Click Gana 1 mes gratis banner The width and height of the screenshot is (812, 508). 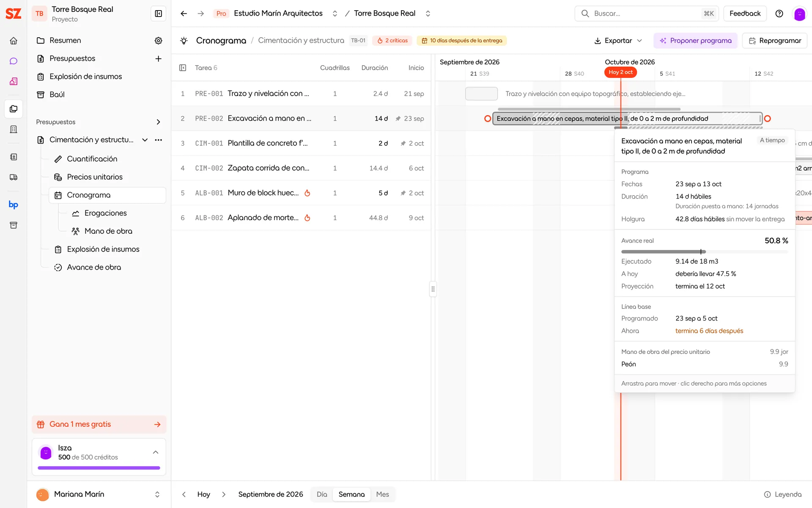tap(99, 425)
